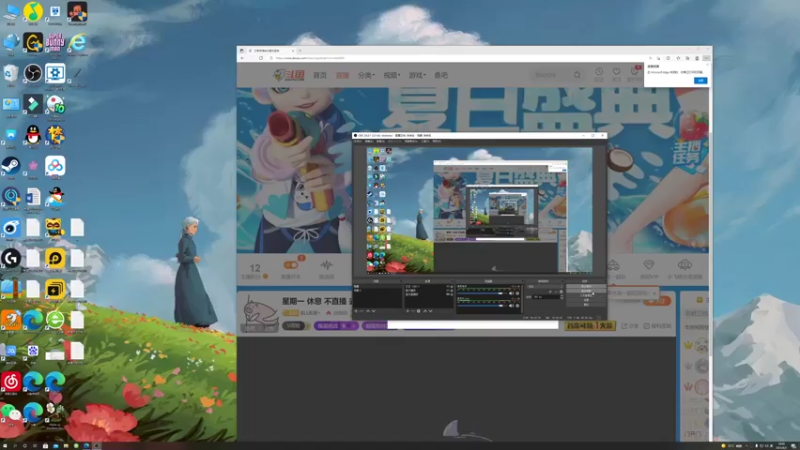Open the Network desktop icon

click(x=11, y=42)
